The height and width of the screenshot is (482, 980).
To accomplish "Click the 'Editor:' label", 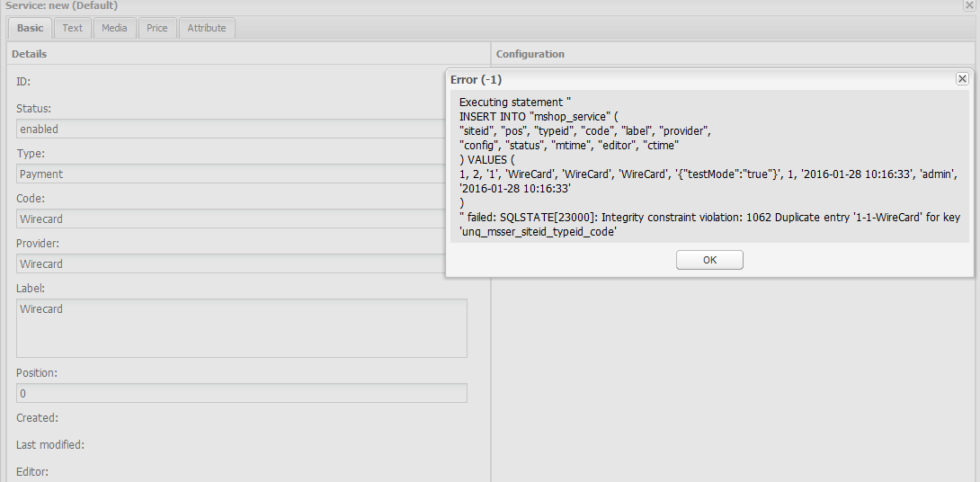I will pos(31,472).
